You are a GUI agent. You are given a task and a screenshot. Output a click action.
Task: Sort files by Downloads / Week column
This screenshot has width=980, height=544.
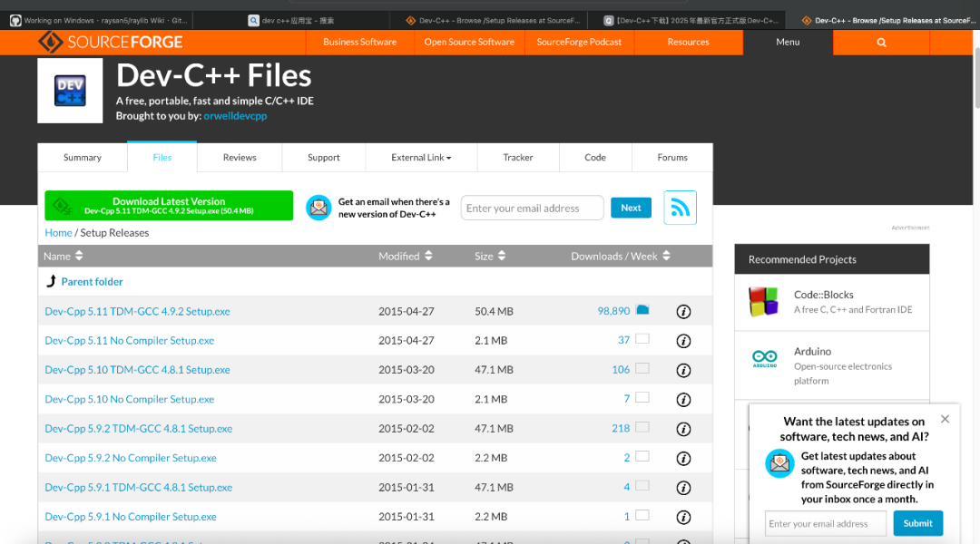tap(620, 256)
